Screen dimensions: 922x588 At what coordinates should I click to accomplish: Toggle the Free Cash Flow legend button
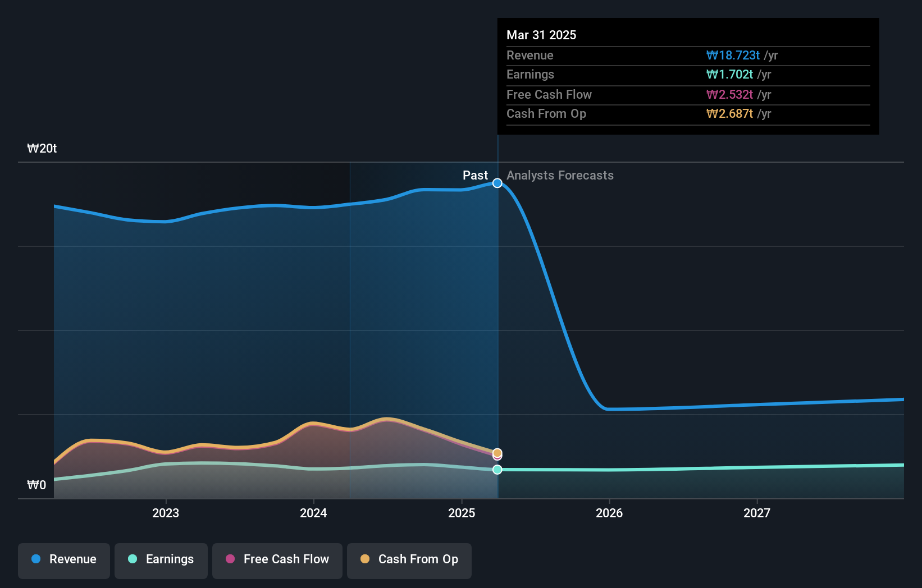[277, 561]
